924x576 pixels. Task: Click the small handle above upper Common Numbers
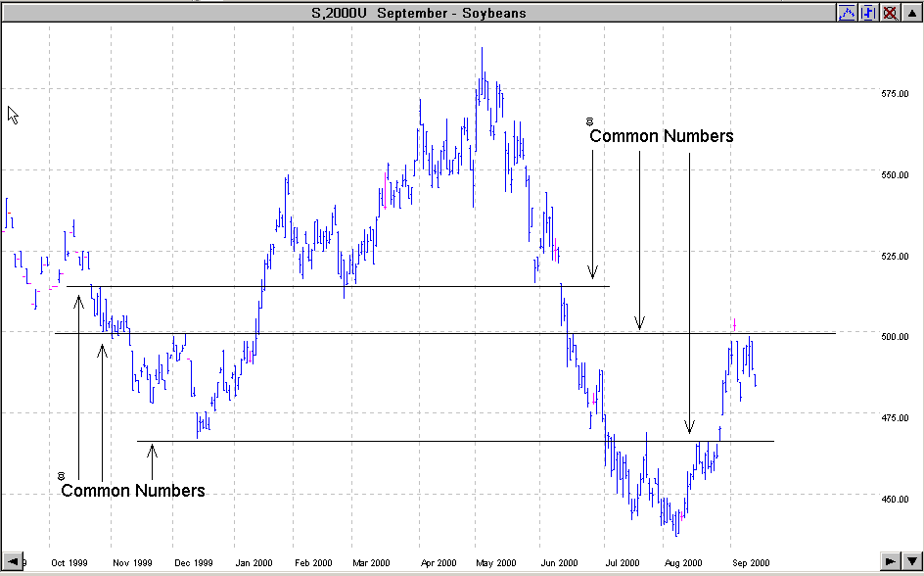pyautogui.click(x=589, y=121)
